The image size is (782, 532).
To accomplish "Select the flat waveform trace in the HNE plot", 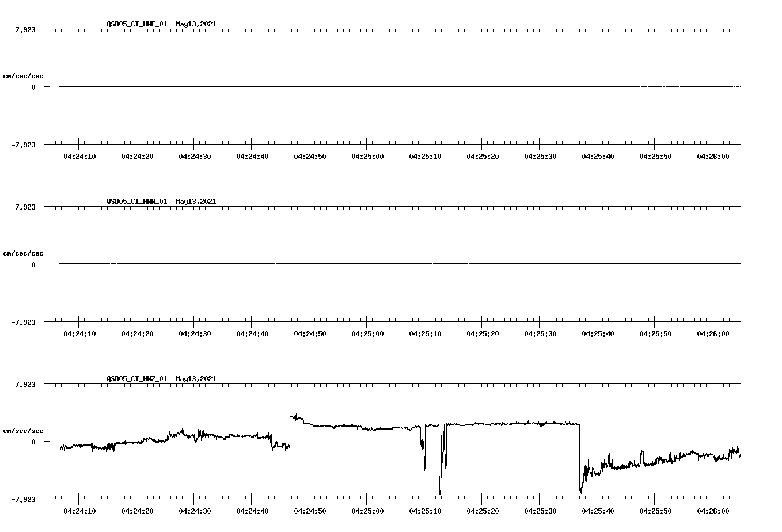I will pos(346,86).
